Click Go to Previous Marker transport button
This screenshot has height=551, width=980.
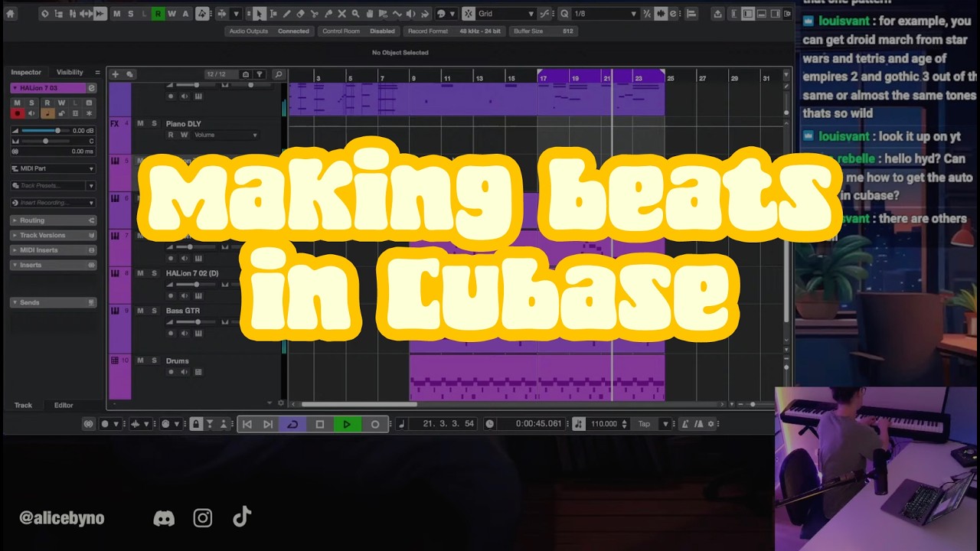pyautogui.click(x=247, y=424)
